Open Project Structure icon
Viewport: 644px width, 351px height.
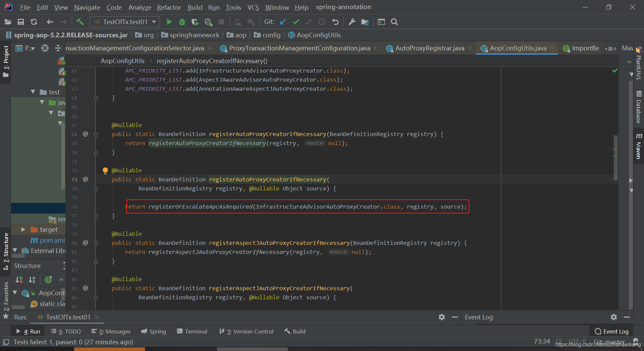coord(365,22)
